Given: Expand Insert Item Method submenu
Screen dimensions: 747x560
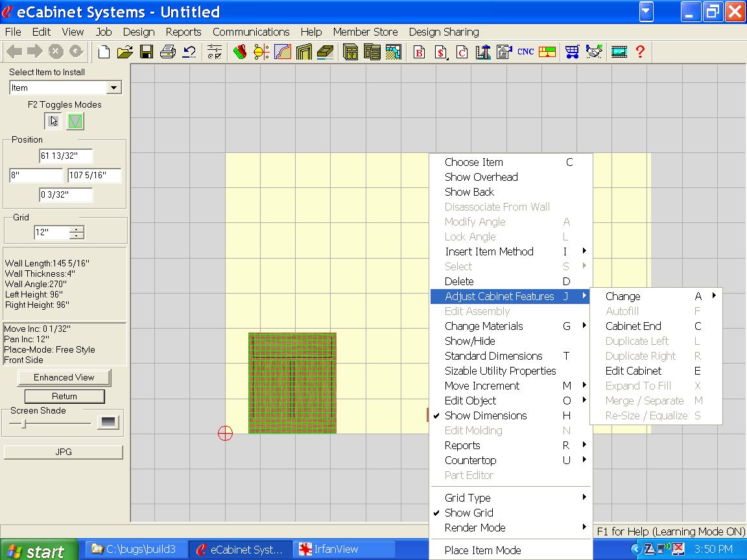Looking at the screenshot, I should tap(511, 251).
